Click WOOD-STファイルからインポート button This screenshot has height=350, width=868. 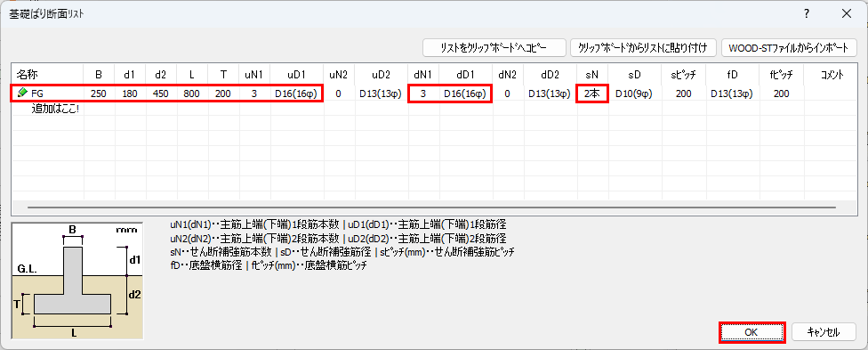click(x=790, y=48)
